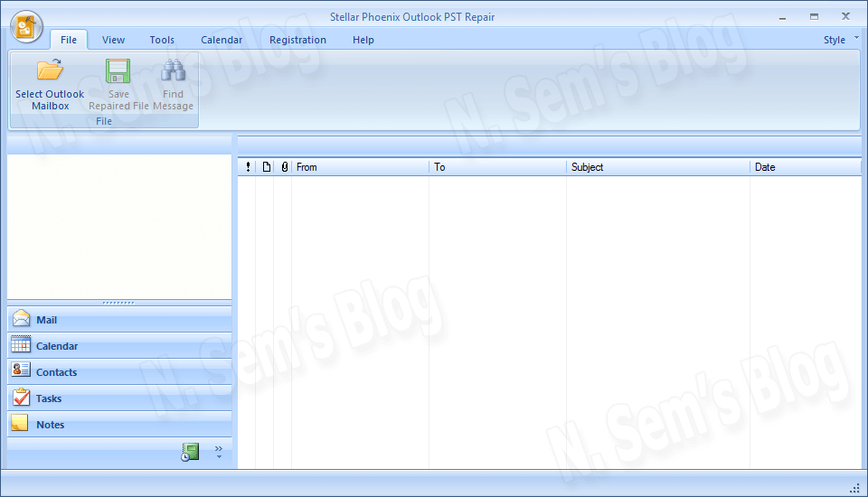
Task: Click the Tasks checkmark clipboard icon
Action: tap(21, 397)
